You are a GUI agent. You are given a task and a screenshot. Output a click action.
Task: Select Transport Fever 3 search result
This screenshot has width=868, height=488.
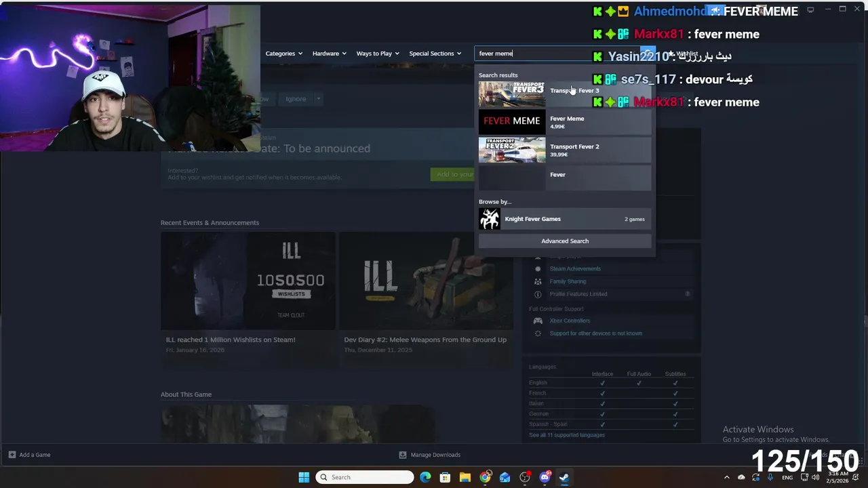click(x=565, y=94)
